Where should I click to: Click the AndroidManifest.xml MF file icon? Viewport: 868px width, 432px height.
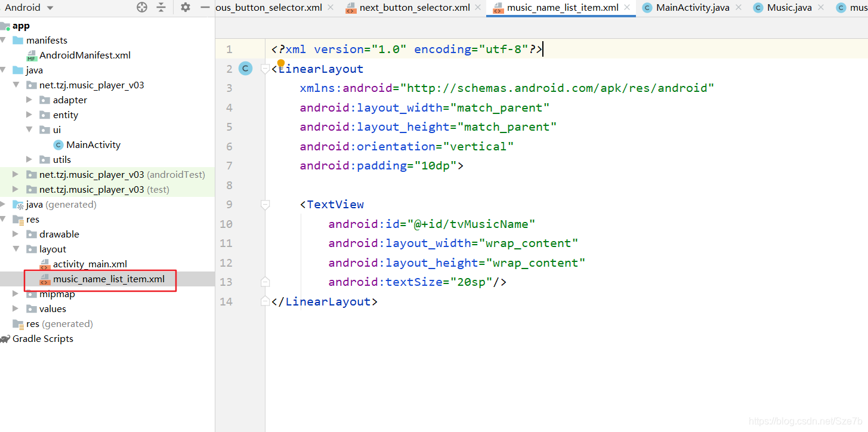pos(32,55)
